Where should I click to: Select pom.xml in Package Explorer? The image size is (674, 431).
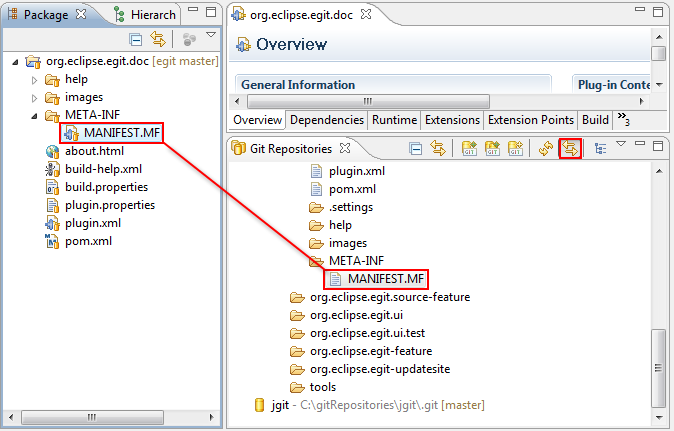88,241
